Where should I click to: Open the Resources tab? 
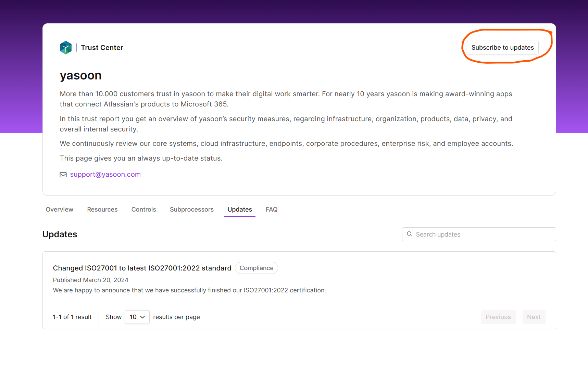click(102, 210)
